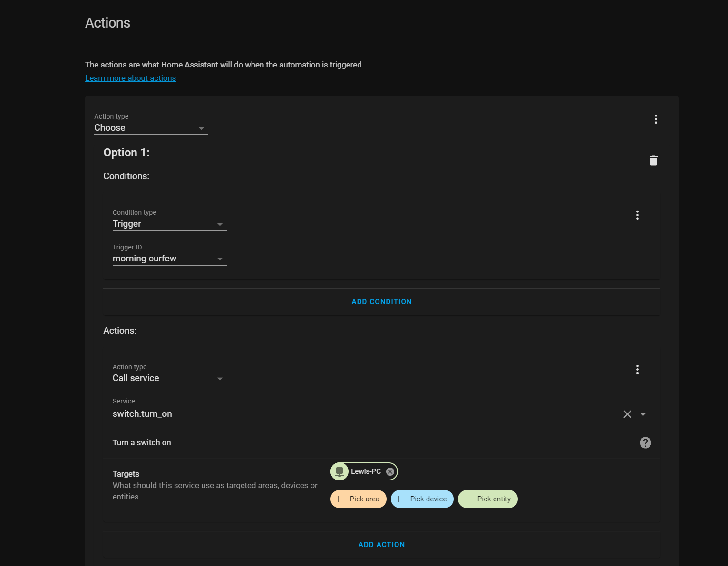Click the Conditions: label

pos(126,176)
